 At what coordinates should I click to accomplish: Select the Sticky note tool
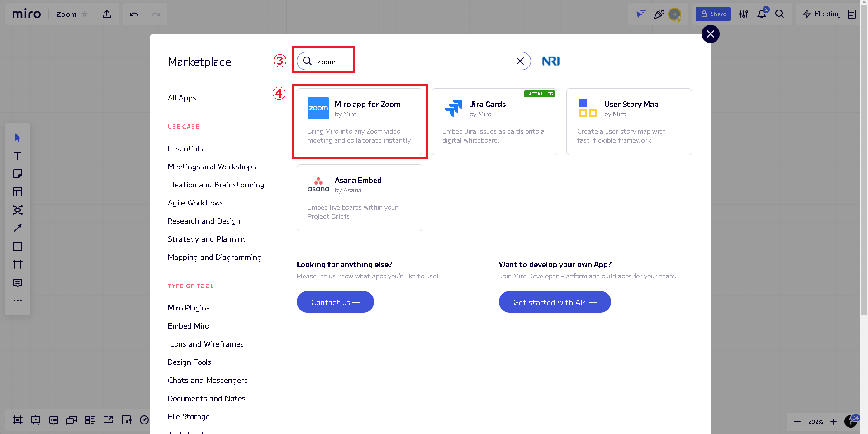pyautogui.click(x=18, y=174)
